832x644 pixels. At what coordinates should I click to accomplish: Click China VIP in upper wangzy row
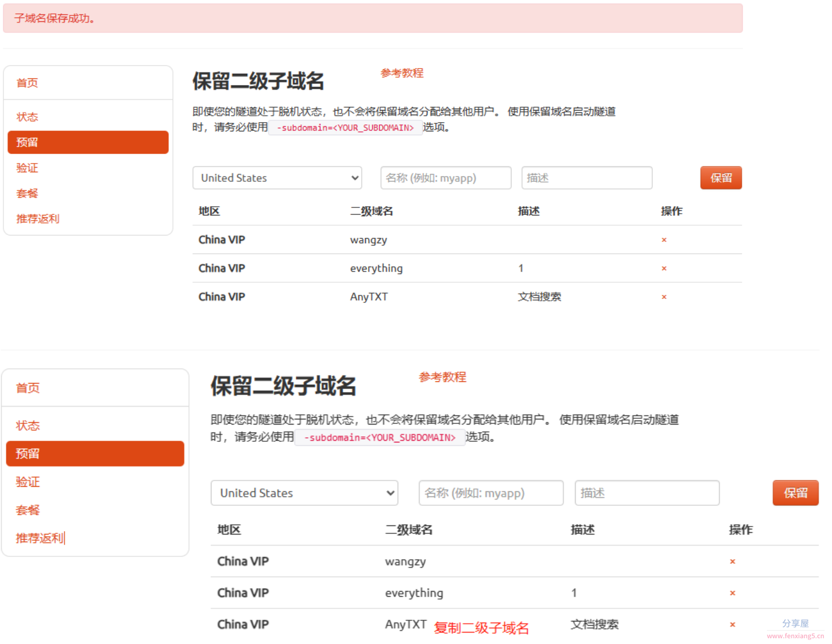click(222, 240)
